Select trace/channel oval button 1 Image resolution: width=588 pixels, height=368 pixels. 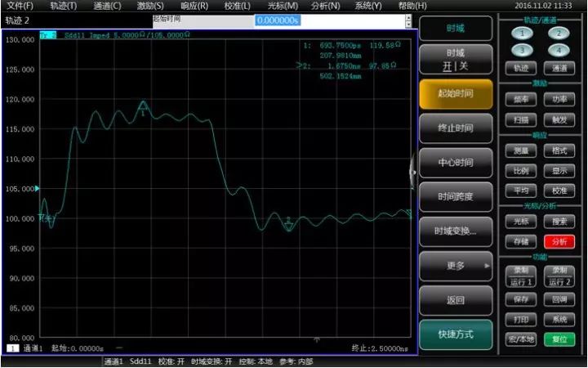point(522,34)
